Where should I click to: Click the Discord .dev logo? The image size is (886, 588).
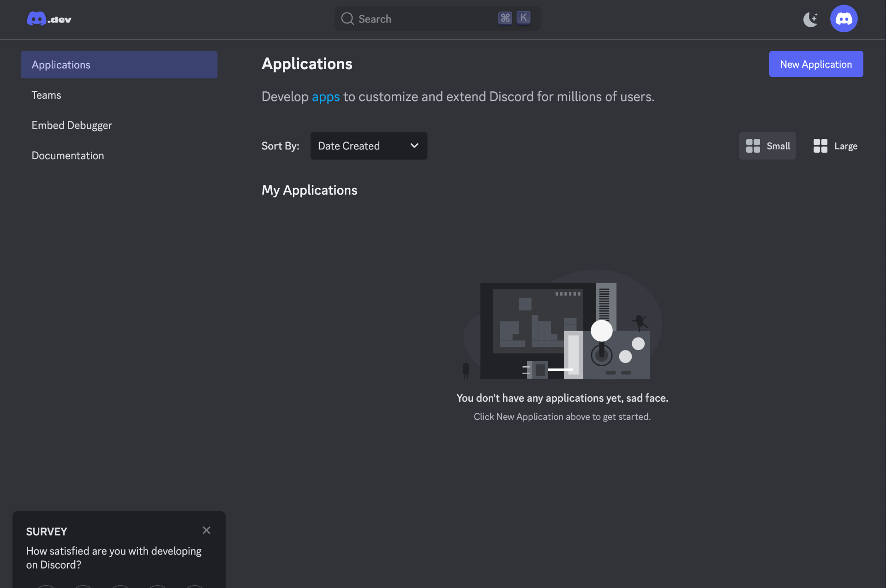pos(49,19)
